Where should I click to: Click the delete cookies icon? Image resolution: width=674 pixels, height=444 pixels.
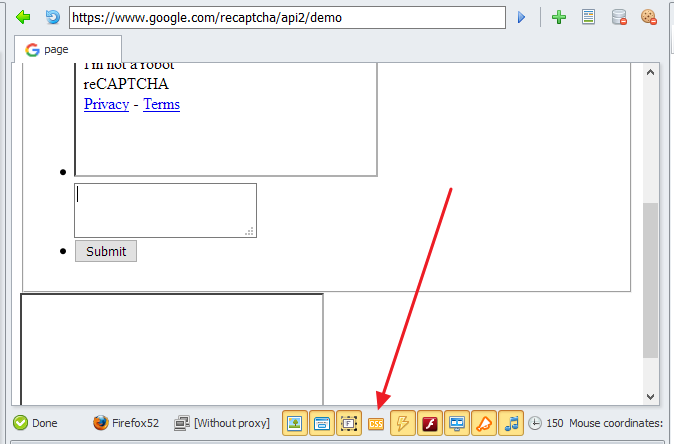(x=649, y=17)
